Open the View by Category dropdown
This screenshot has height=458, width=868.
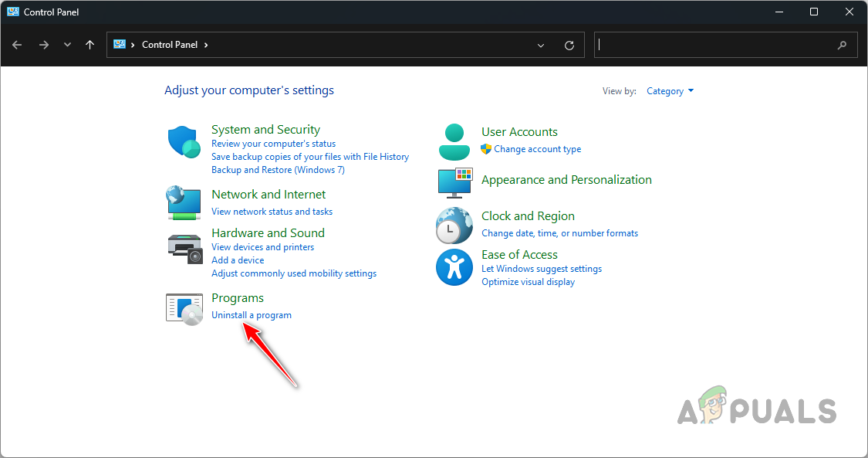click(x=668, y=90)
